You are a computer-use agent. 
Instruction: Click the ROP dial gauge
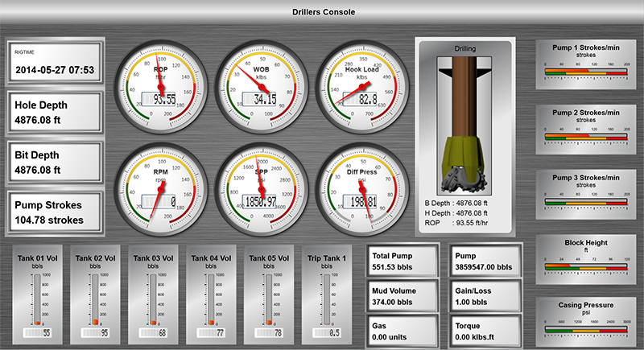[x=160, y=85]
